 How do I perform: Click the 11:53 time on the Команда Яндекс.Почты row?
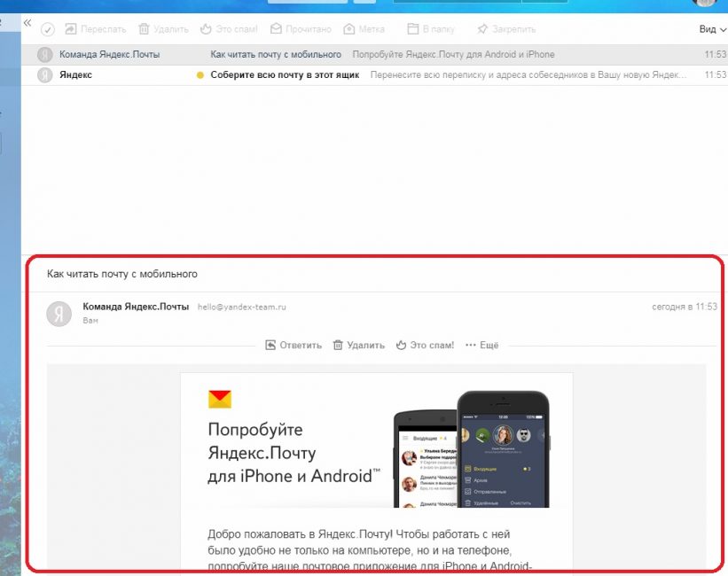coord(716,54)
